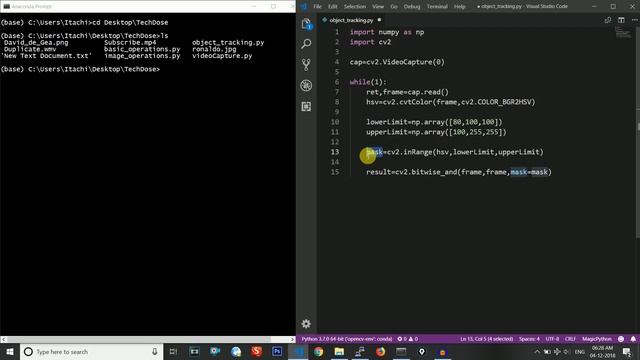640x360 pixels.
Task: Open Chrome from the taskbar
Action: click(318, 351)
